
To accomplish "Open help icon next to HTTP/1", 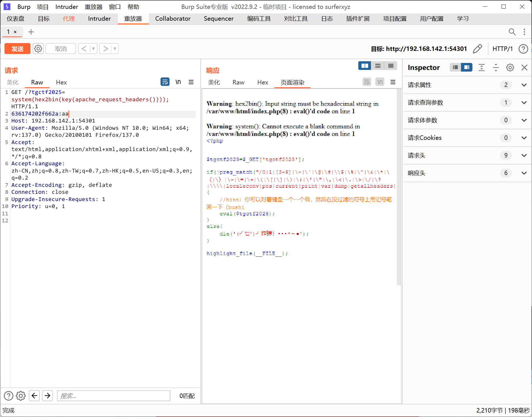I will (x=523, y=49).
